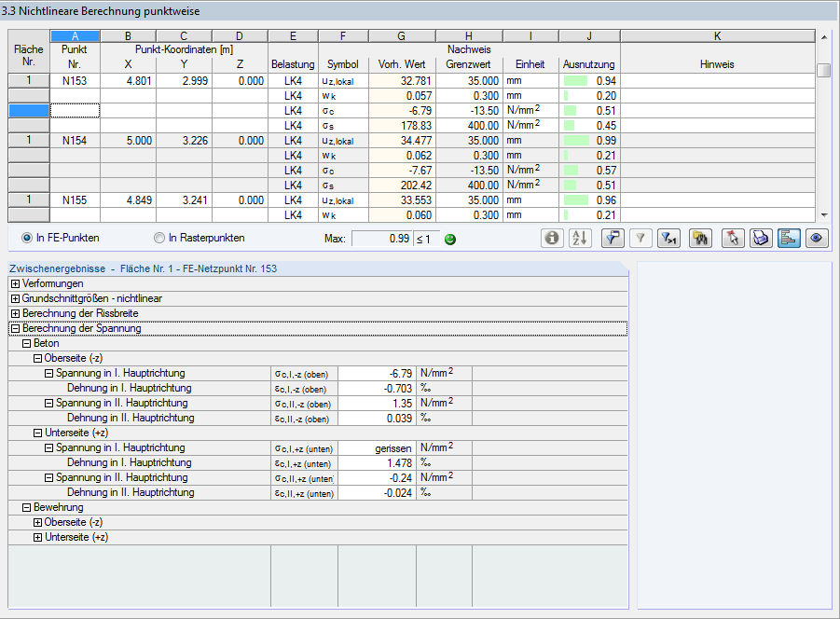Select point cell N154
840x619 pixels.
(75, 141)
